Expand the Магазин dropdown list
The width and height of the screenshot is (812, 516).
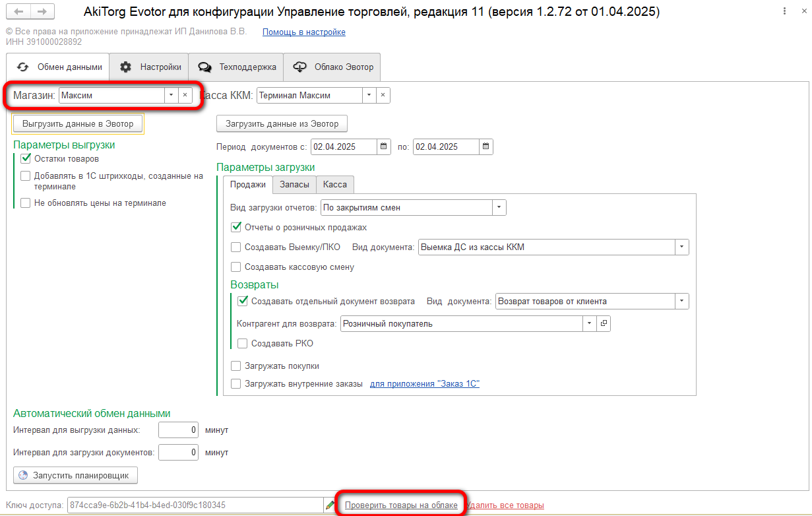click(x=171, y=95)
